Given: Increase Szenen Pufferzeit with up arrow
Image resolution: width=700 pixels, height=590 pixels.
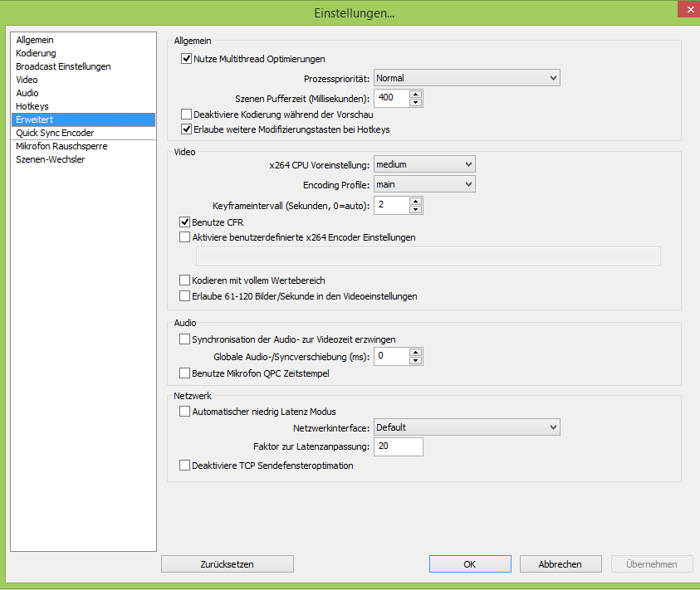Looking at the screenshot, I should coord(416,94).
